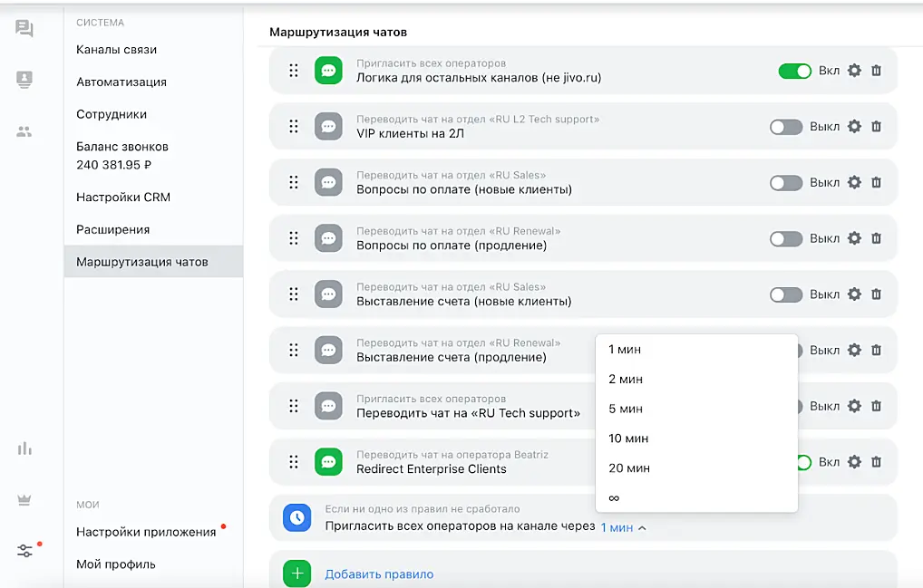The height and width of the screenshot is (588, 923).
Task: Enable Выставление счета (новые клиенты) toggle
Action: [785, 294]
